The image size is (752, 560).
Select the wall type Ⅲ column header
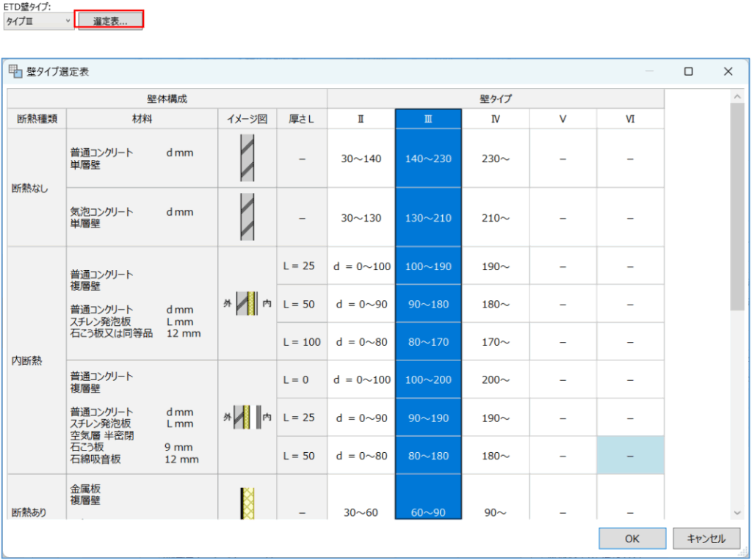pyautogui.click(x=428, y=119)
